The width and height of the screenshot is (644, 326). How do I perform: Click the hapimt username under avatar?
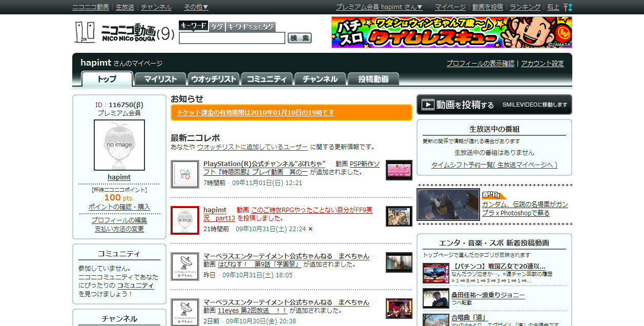[119, 177]
